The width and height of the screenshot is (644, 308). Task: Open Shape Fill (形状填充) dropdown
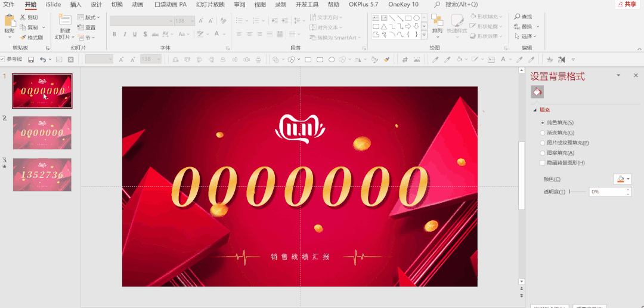pyautogui.click(x=487, y=17)
